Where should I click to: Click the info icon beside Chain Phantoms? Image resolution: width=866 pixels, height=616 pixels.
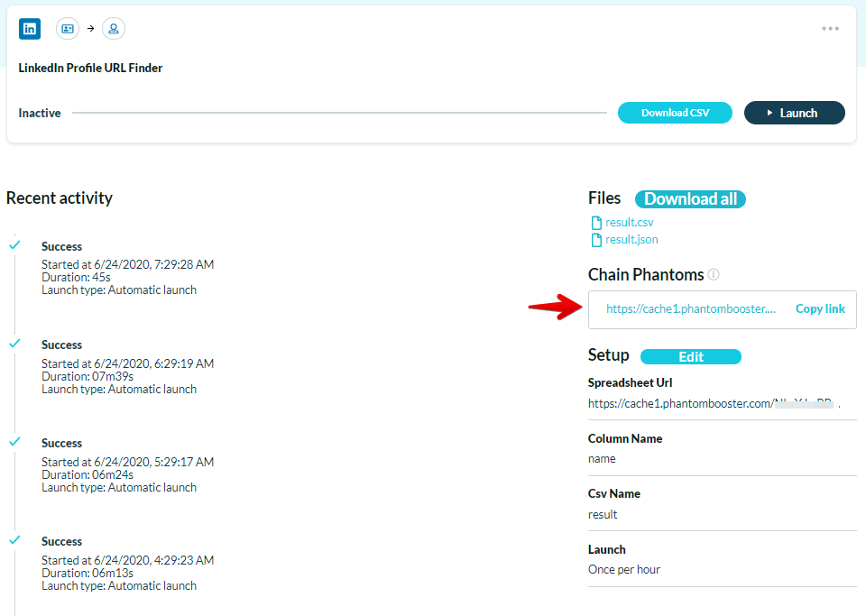click(714, 274)
